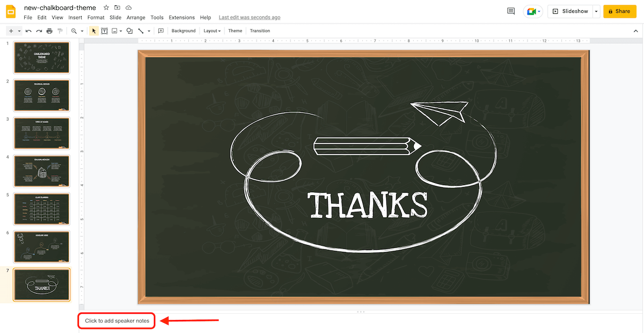The image size is (644, 333).
Task: Undo the last action
Action: point(28,31)
